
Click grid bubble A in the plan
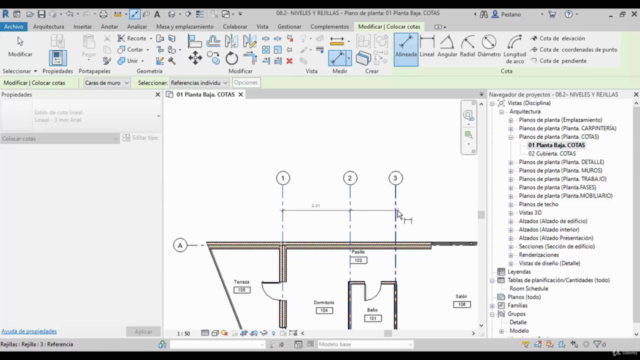pos(180,245)
